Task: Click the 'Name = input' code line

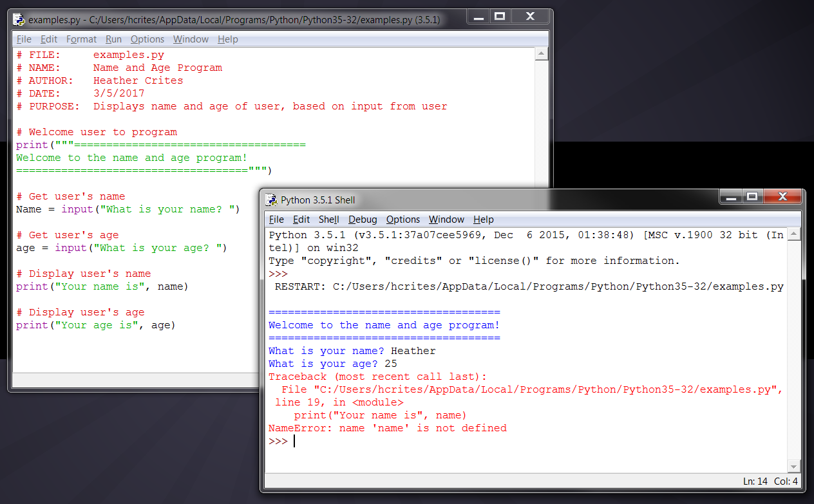Action: point(129,209)
